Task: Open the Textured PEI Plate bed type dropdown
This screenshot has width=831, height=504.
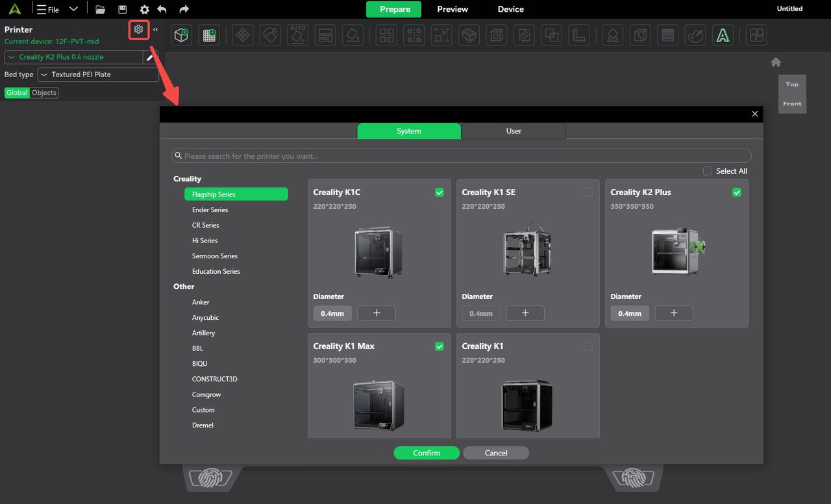Action: click(98, 75)
